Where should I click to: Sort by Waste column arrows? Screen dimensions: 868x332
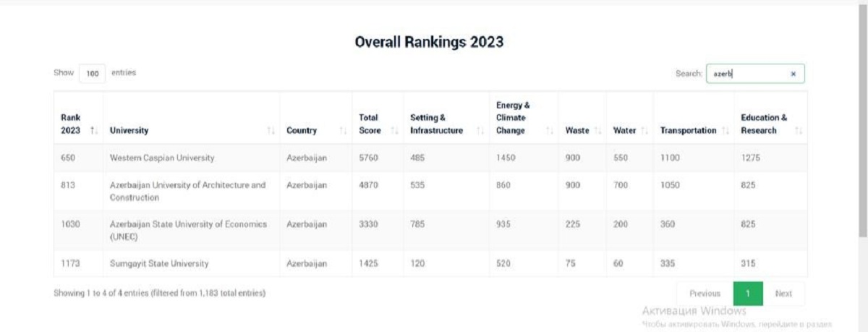coord(597,131)
